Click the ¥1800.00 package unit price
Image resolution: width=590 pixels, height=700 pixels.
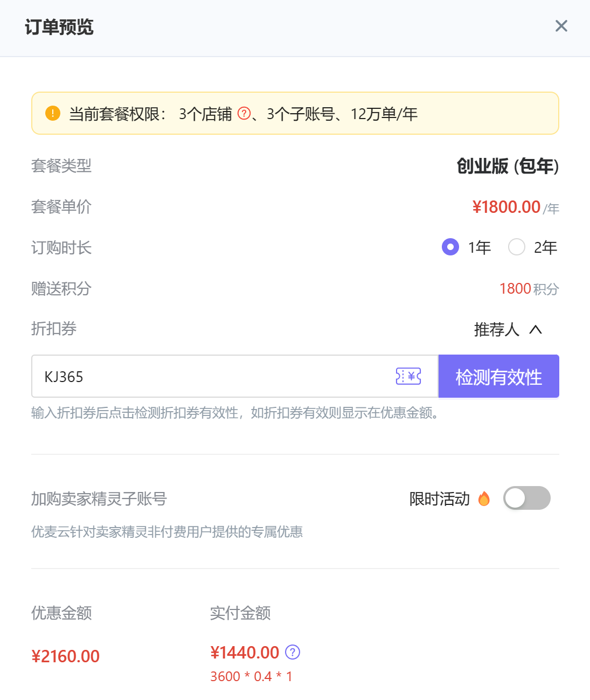pos(506,207)
